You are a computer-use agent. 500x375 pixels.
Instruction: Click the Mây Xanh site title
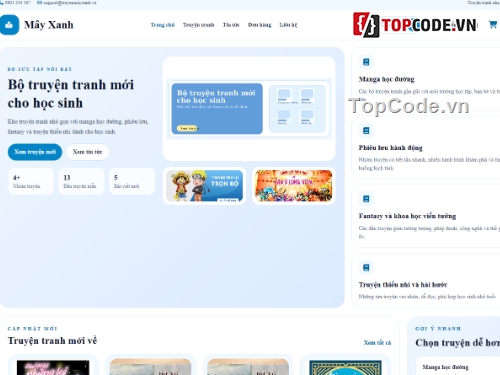pyautogui.click(x=49, y=25)
